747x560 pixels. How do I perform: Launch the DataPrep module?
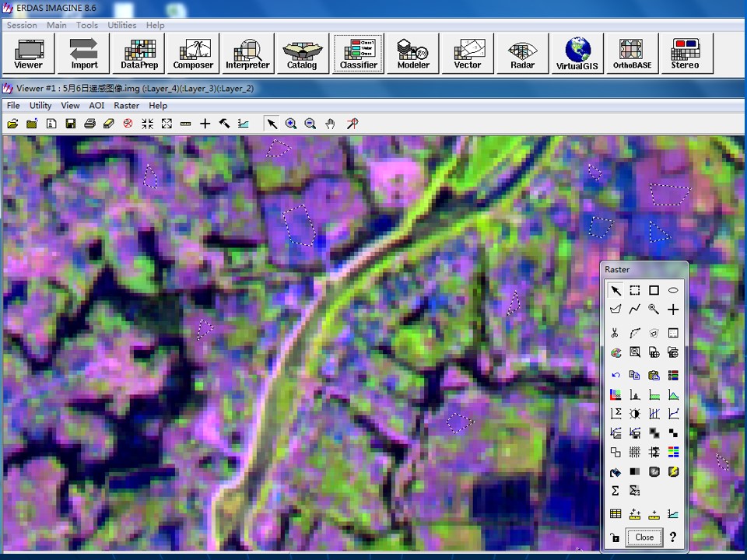(139, 54)
